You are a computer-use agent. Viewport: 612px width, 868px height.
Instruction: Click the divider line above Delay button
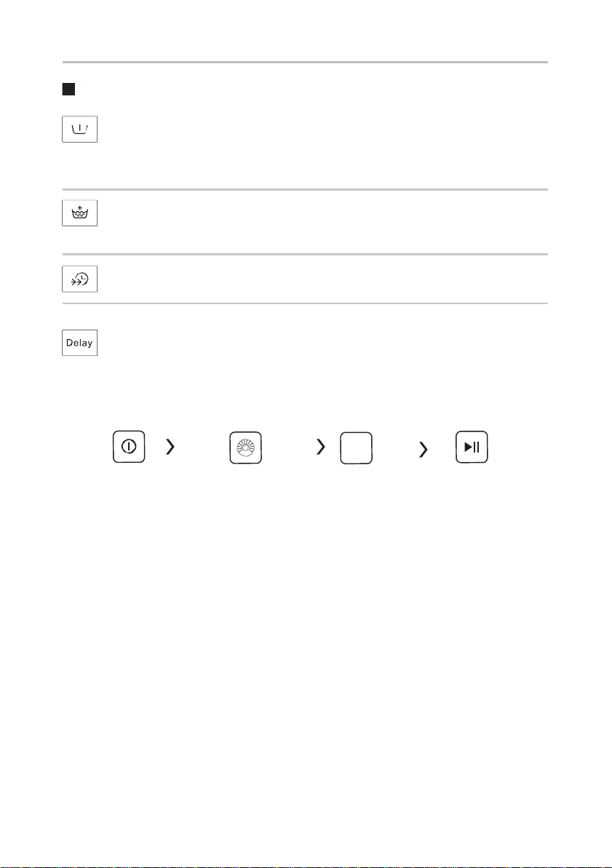pos(305,303)
